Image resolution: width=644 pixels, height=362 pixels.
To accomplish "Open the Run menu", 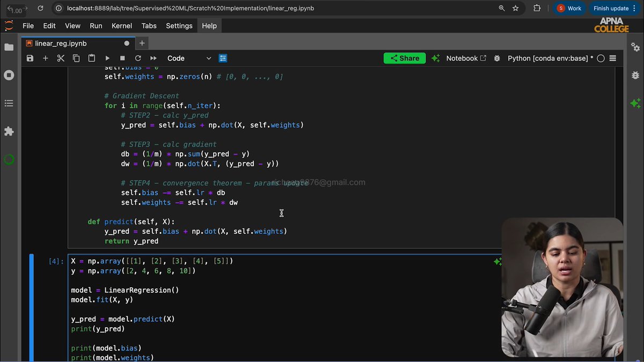I will (96, 26).
